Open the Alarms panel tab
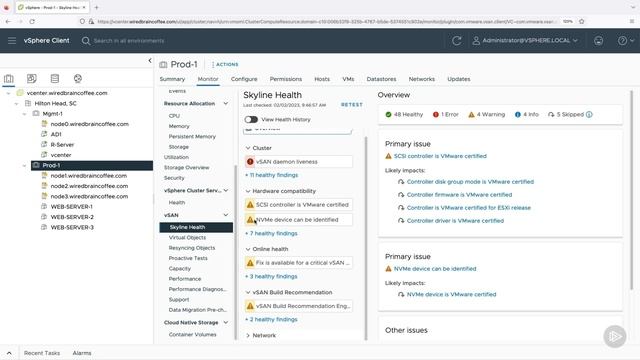Screen dimensions: 640x360 coord(82,353)
